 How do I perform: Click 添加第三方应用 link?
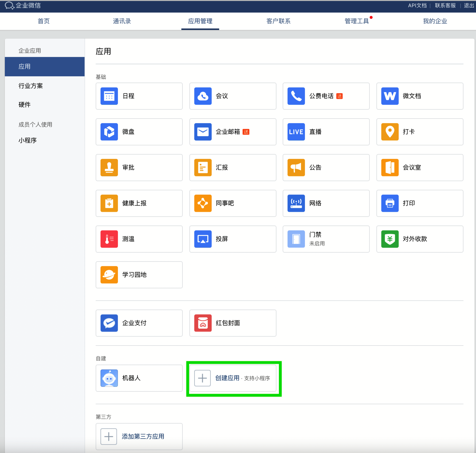pyautogui.click(x=143, y=436)
